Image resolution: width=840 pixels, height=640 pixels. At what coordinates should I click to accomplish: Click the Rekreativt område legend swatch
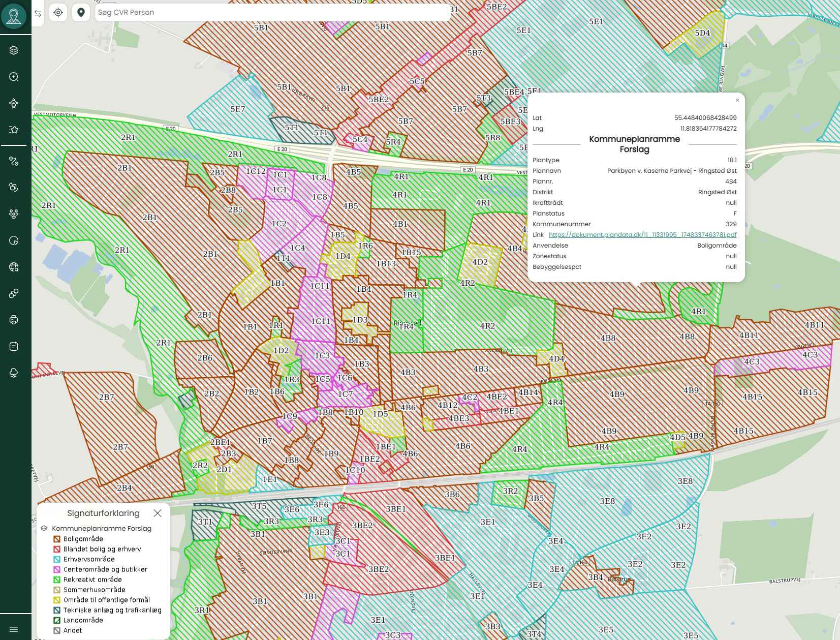(57, 580)
